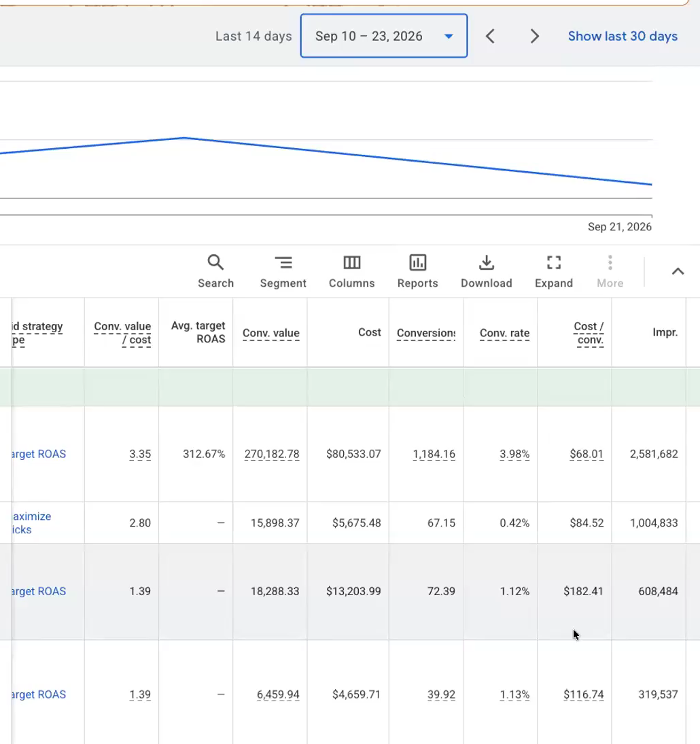Click cost per conv. $68.01
700x744 pixels.
587,454
